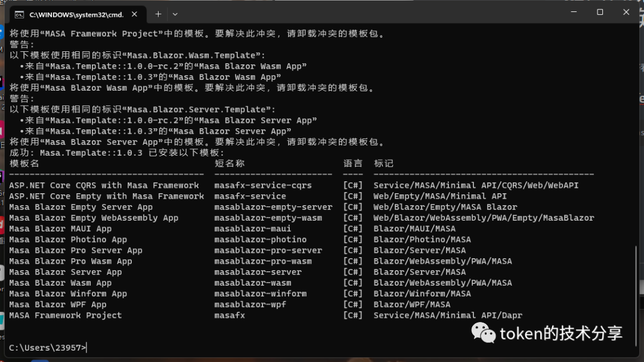The image size is (644, 362).
Task: Close the terminal window
Action: (626, 12)
